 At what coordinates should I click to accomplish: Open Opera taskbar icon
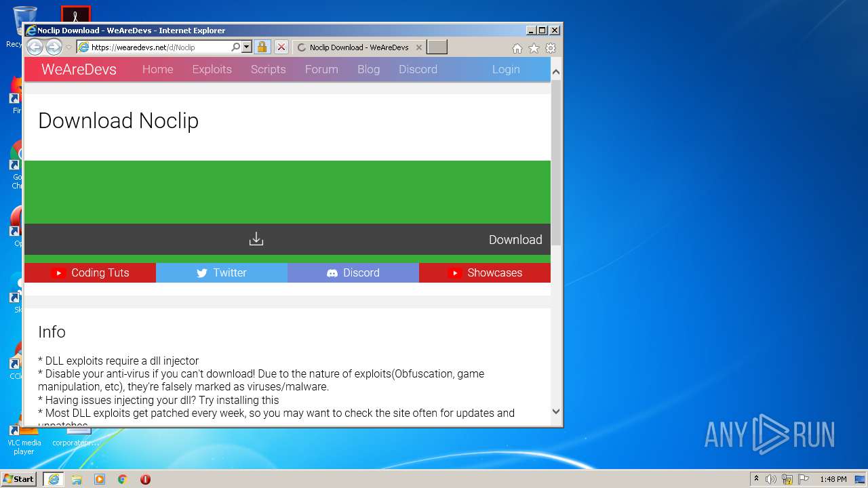145,479
